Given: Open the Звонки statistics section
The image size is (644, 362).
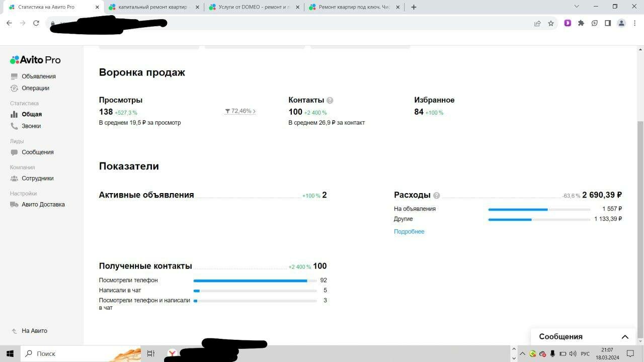Looking at the screenshot, I should (x=31, y=126).
